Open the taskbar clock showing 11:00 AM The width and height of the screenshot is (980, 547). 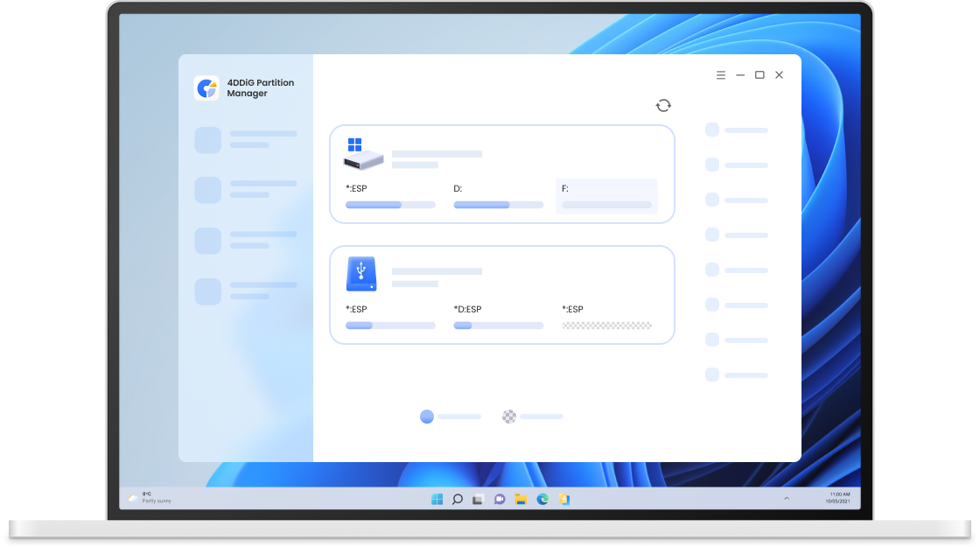(837, 498)
